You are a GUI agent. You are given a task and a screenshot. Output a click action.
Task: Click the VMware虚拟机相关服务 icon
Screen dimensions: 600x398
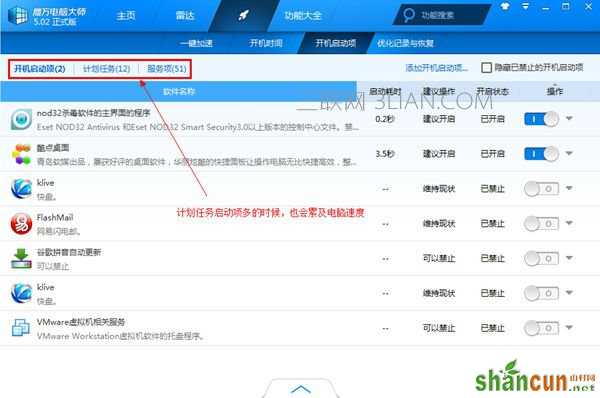21,328
